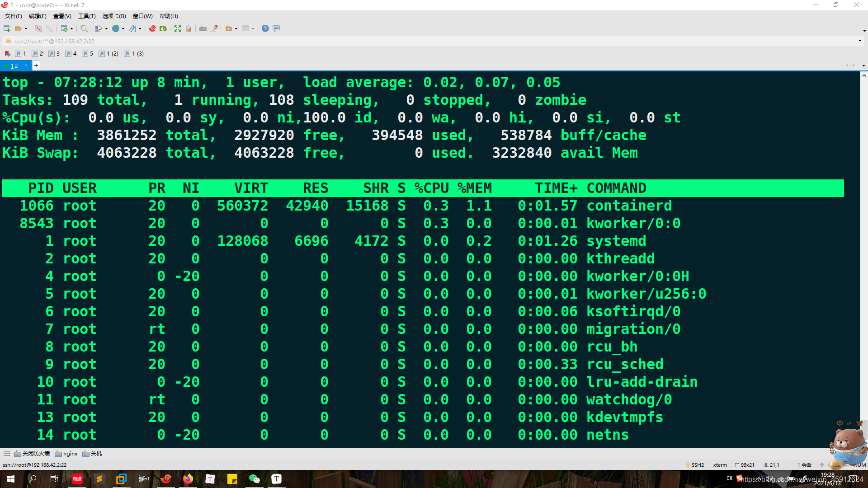
Task: Click the blue Help question mark icon
Action: (x=265, y=28)
